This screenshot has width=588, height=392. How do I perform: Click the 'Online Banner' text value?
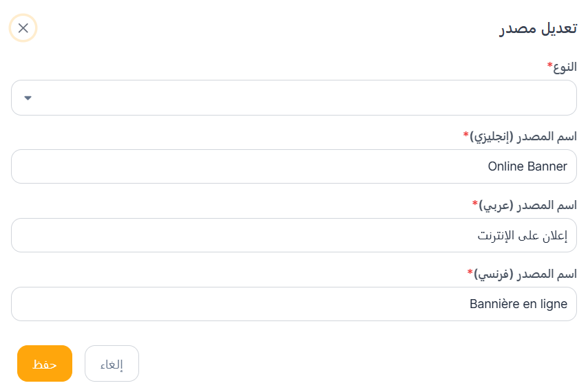tap(527, 166)
